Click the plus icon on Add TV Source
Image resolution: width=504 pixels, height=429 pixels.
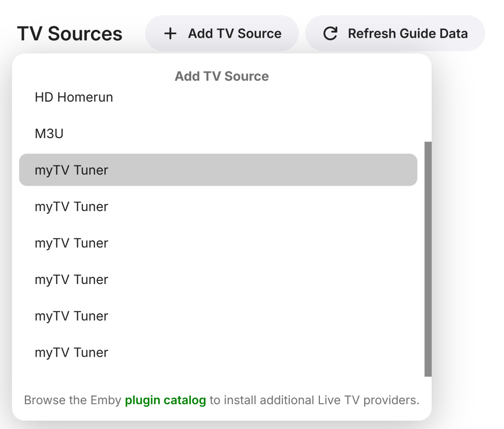click(171, 33)
